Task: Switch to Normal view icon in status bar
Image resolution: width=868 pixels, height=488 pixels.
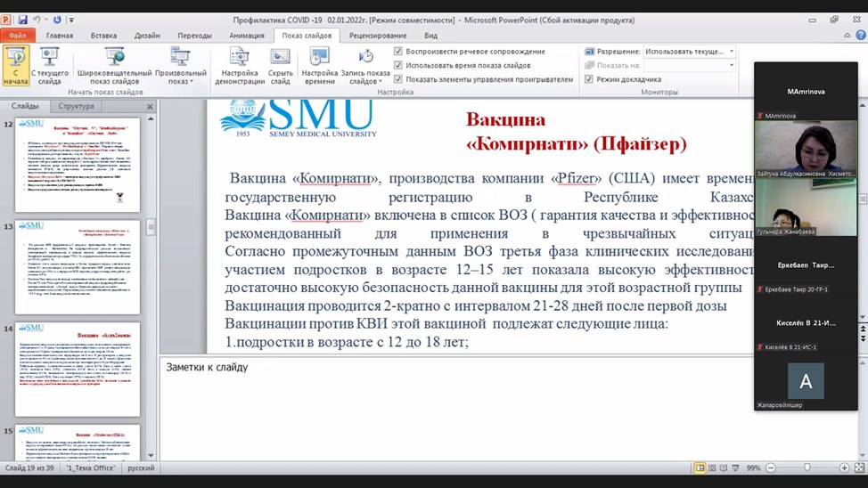Action: point(700,468)
